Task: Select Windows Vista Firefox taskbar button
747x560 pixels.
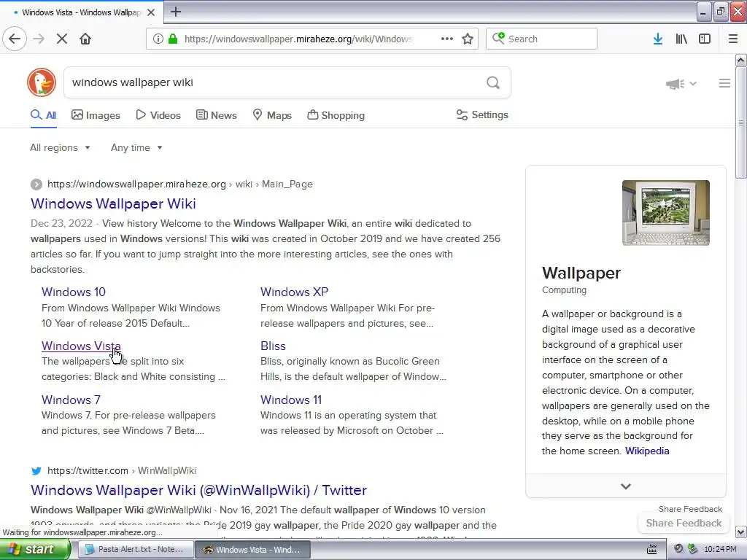Action: [253, 550]
